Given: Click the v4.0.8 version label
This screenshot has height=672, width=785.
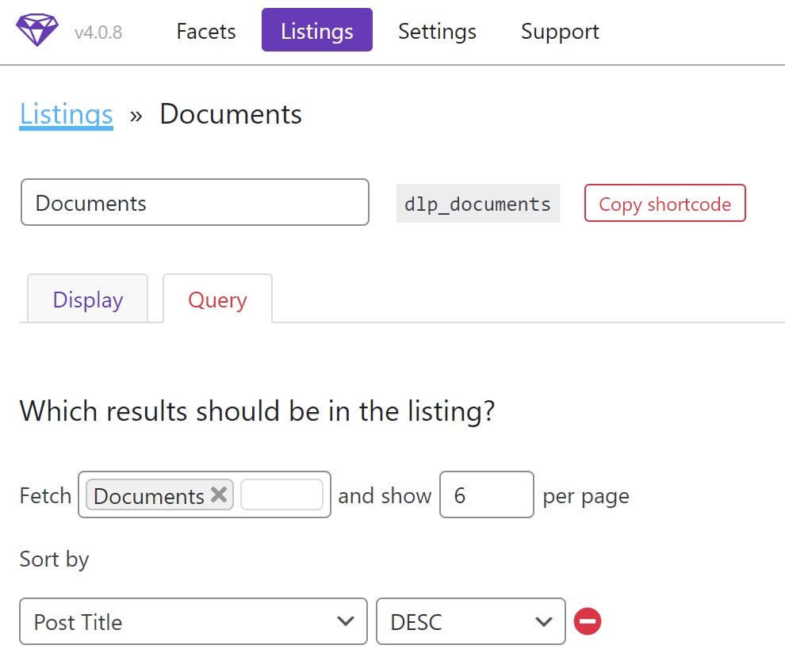Looking at the screenshot, I should pos(97,32).
